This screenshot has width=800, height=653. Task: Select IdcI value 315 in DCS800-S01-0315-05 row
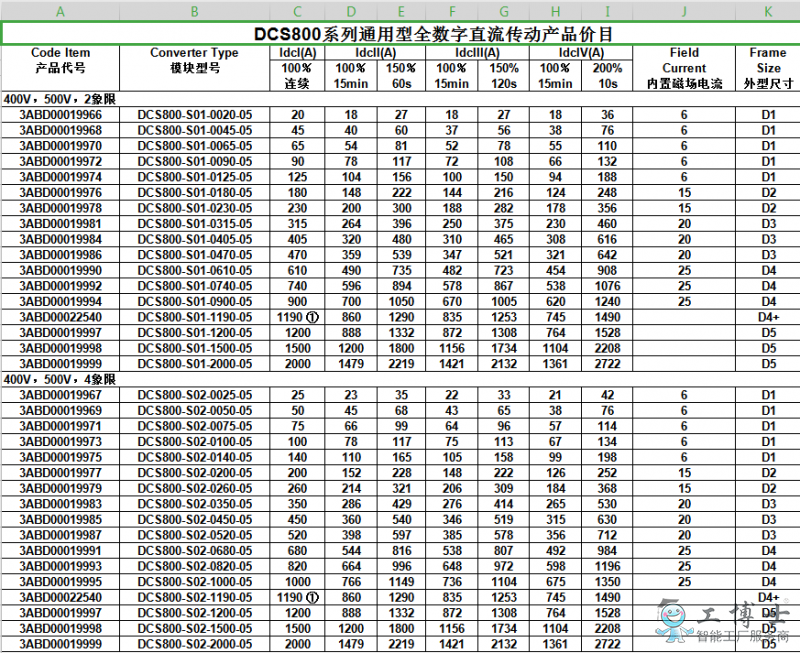(297, 223)
